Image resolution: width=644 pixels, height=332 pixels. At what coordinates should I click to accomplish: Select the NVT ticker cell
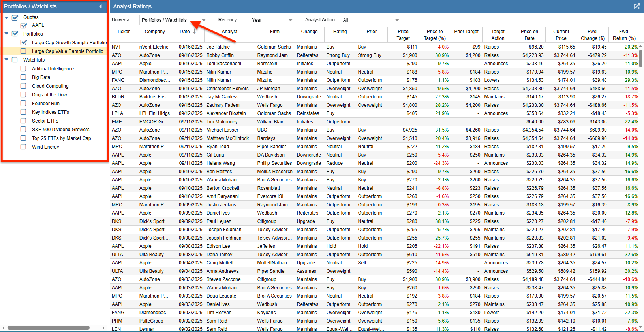coord(123,47)
